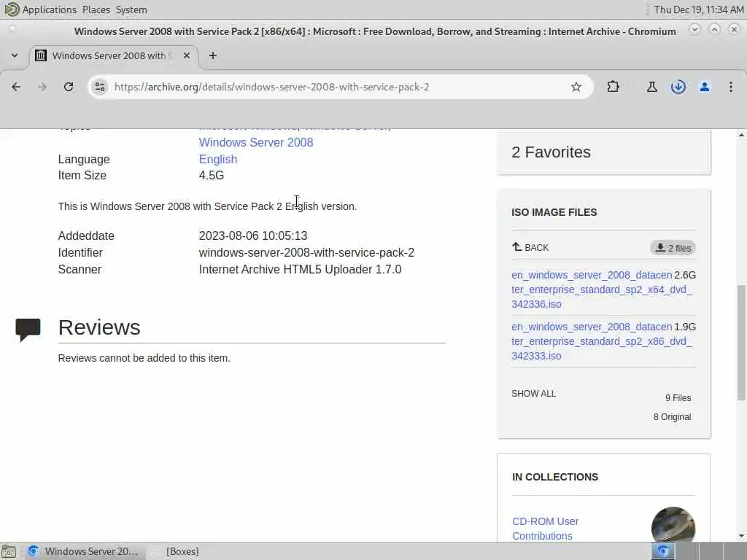Bookmark this page with the star icon

(x=576, y=87)
